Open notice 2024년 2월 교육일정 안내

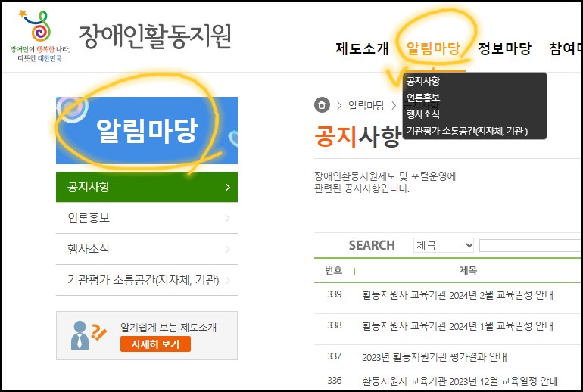tap(458, 295)
